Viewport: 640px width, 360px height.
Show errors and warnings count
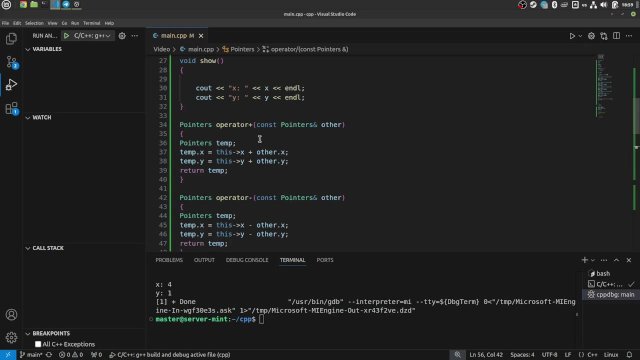pos(71,355)
